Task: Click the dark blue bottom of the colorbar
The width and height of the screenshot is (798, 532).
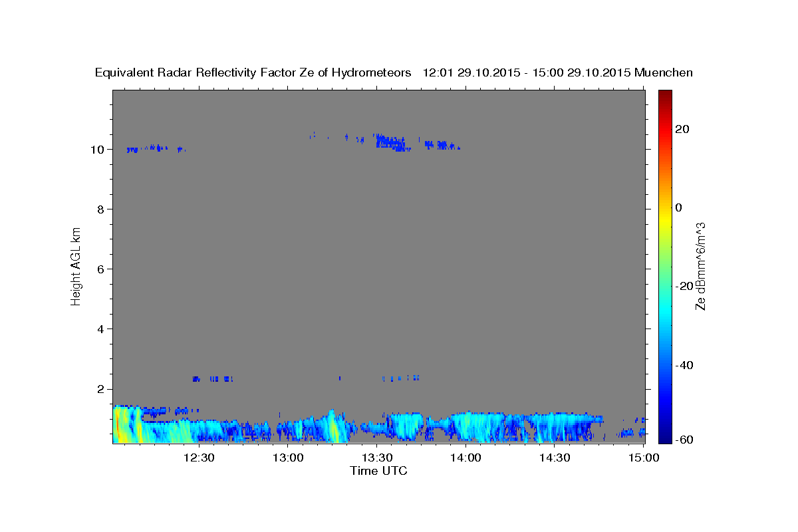Action: [x=664, y=436]
